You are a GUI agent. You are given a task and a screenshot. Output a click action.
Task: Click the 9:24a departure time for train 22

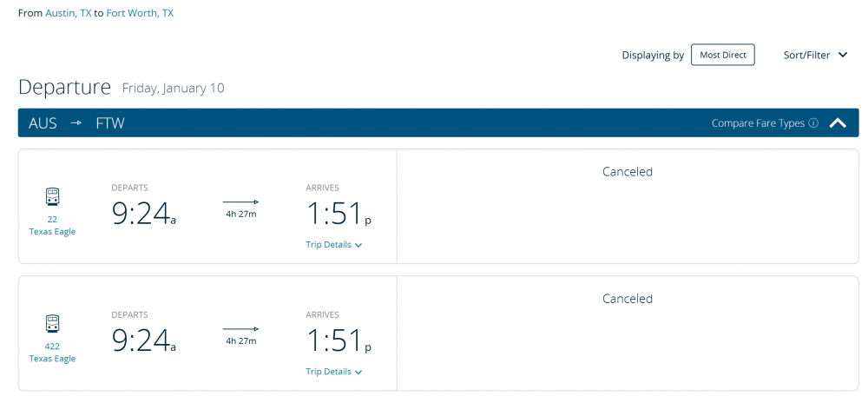coord(143,213)
